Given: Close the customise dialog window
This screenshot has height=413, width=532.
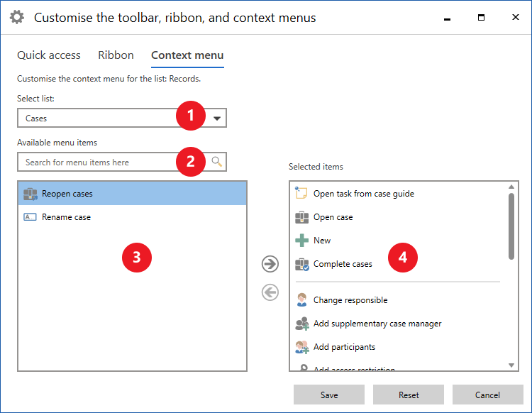Looking at the screenshot, I should 516,17.
